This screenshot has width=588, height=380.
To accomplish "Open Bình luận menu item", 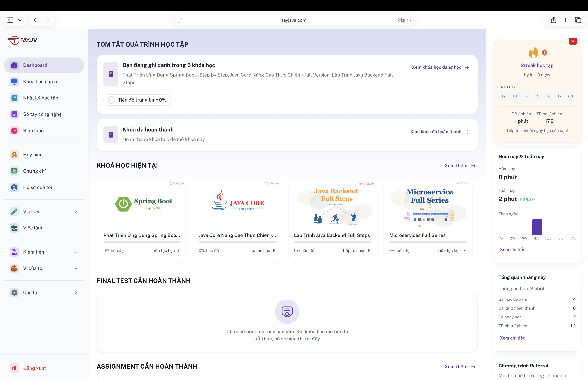I will 44,130.
